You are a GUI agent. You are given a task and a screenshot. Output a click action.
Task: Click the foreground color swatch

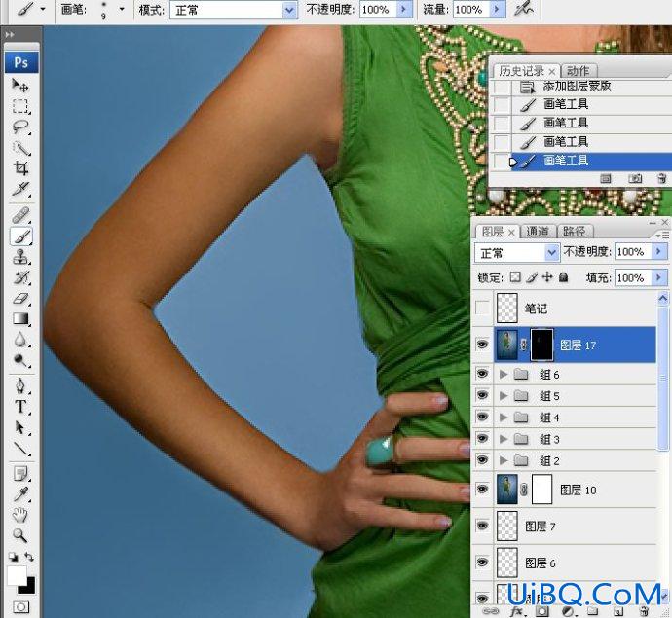tap(17, 575)
